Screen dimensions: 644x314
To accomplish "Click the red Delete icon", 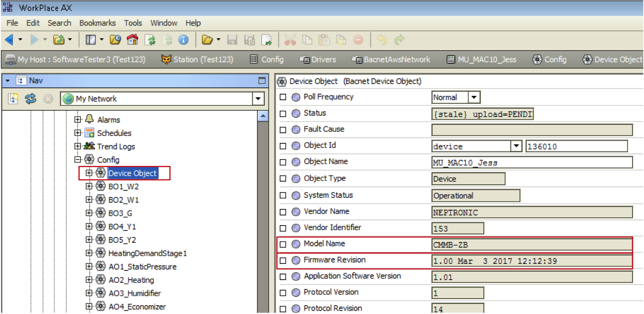I will pos(359,40).
